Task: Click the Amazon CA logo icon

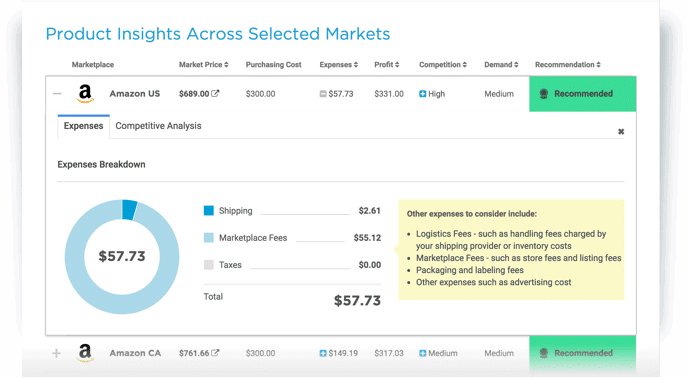Action: tap(85, 353)
